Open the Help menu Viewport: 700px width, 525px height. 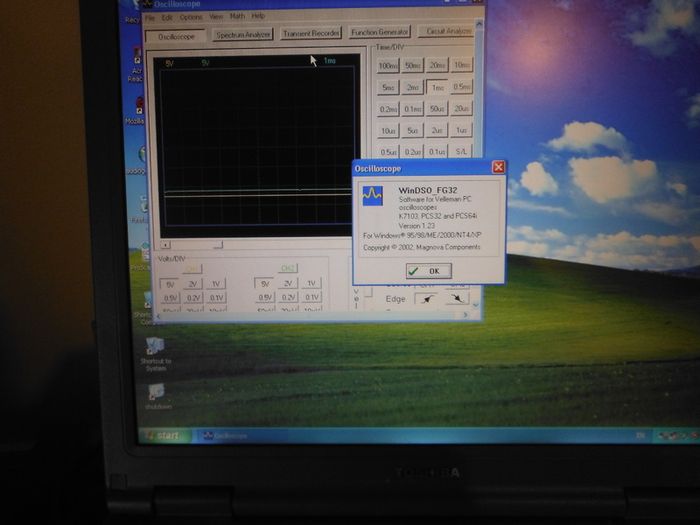point(258,16)
